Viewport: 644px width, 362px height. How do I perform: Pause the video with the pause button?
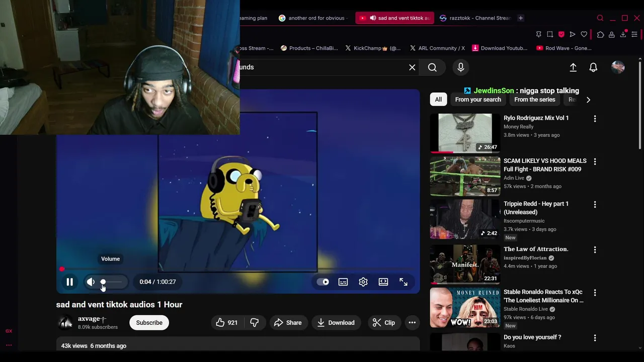point(69,282)
